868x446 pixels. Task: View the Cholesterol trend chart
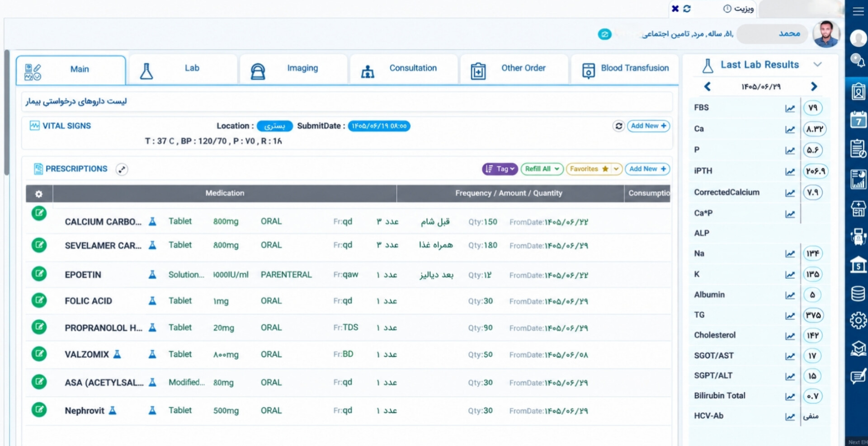[790, 336]
